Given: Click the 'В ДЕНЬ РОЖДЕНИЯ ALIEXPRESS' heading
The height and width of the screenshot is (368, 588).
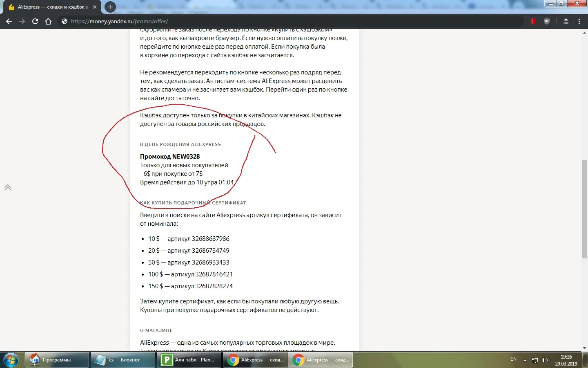Looking at the screenshot, I should point(180,144).
